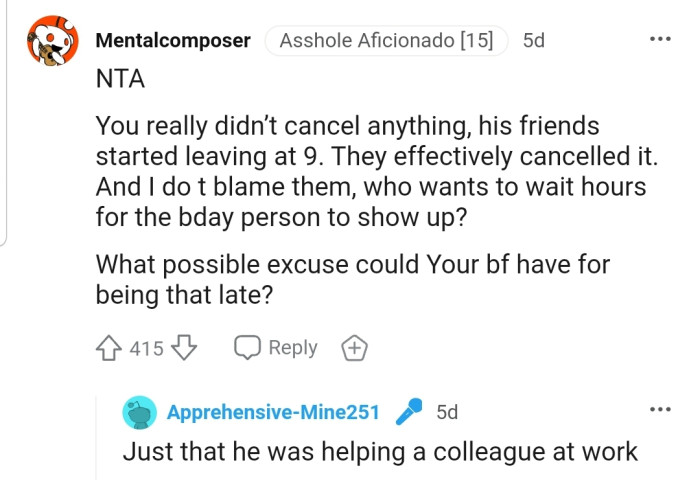Click the OP microphone icon
The width and height of the screenshot is (700, 480).
tap(409, 412)
